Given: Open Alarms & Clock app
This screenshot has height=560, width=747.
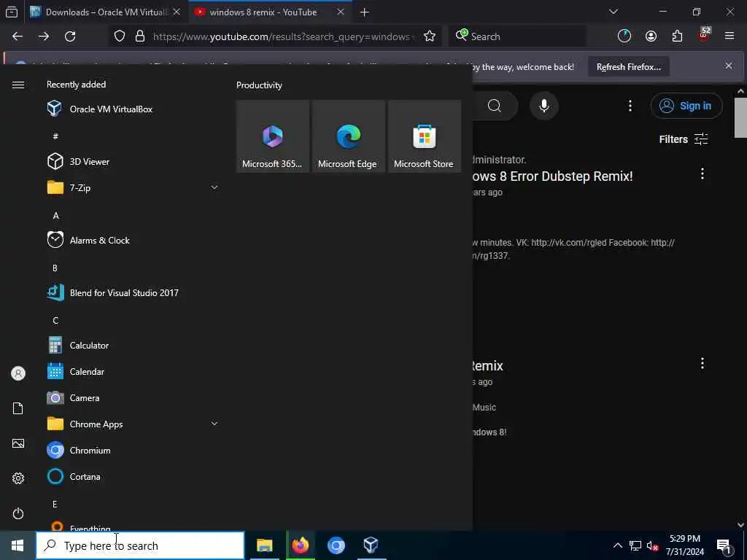Looking at the screenshot, I should (x=133, y=240).
